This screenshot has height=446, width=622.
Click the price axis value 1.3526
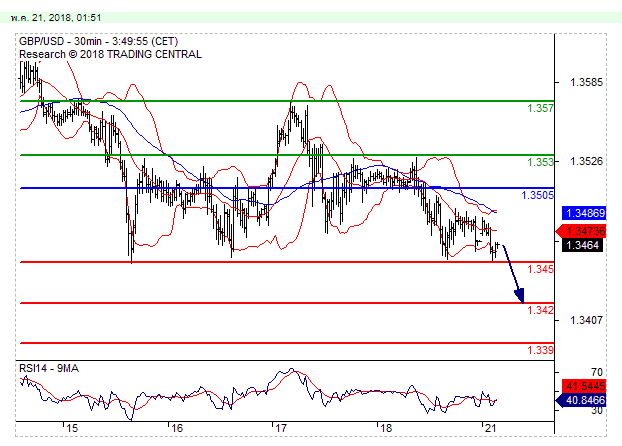[x=586, y=161]
